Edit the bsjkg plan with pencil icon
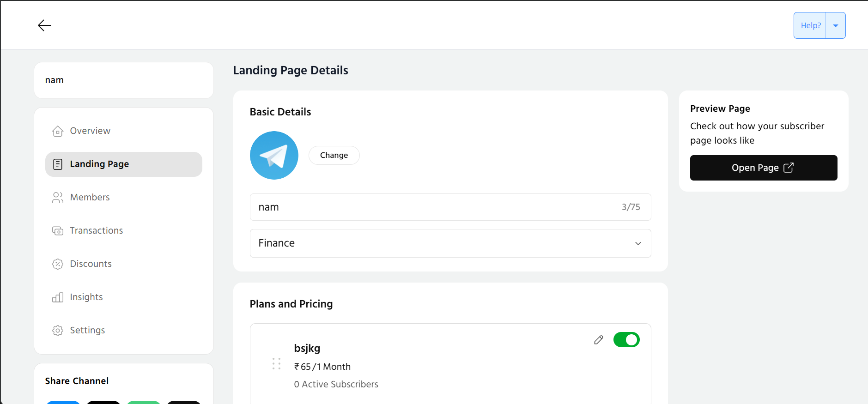Screen dimensions: 868x404 pos(599,340)
